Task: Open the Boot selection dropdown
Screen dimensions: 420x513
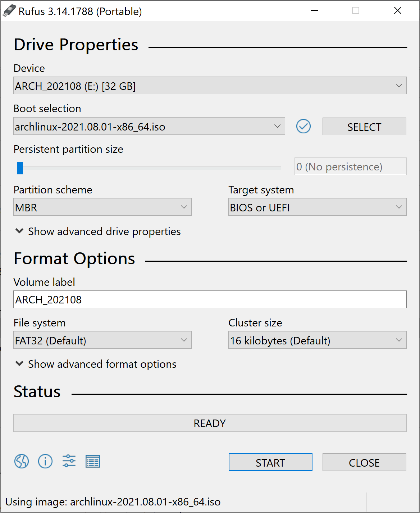Action: (x=149, y=126)
